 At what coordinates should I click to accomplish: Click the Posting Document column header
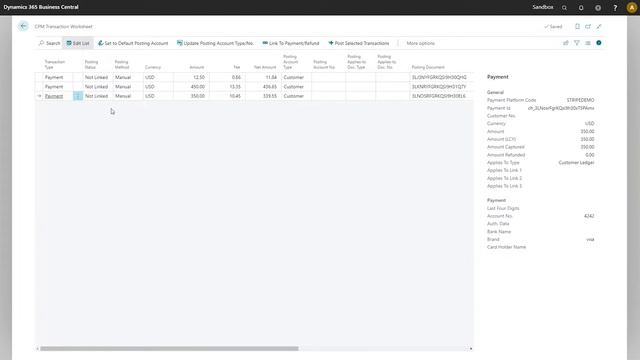coord(428,67)
